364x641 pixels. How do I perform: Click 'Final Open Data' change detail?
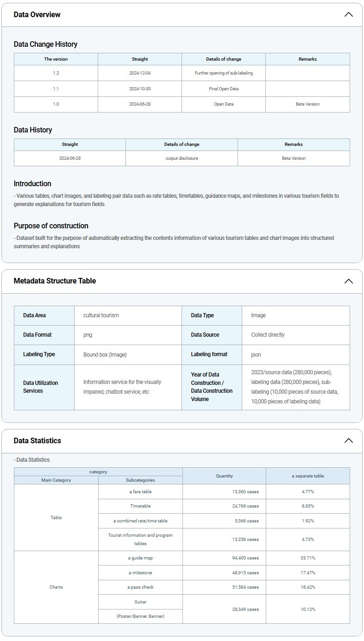[224, 88]
